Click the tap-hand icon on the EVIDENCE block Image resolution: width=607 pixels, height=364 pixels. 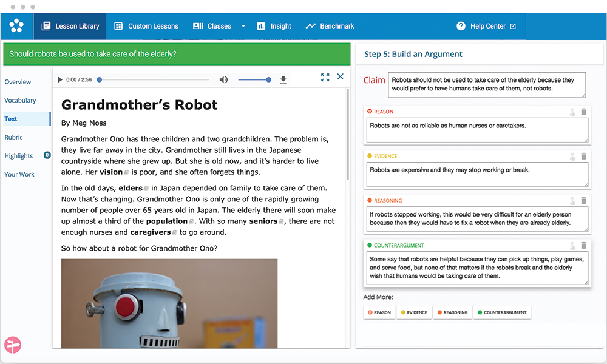click(x=572, y=157)
